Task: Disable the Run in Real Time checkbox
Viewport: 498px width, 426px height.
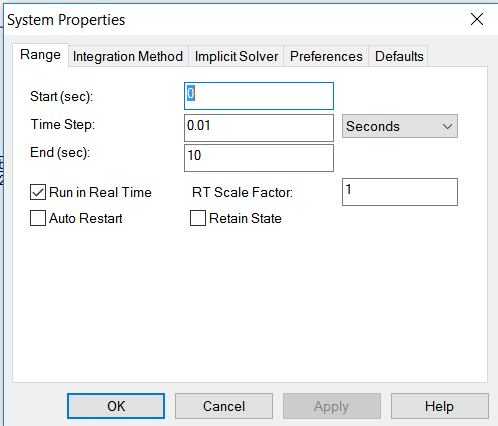Action: coord(38,192)
